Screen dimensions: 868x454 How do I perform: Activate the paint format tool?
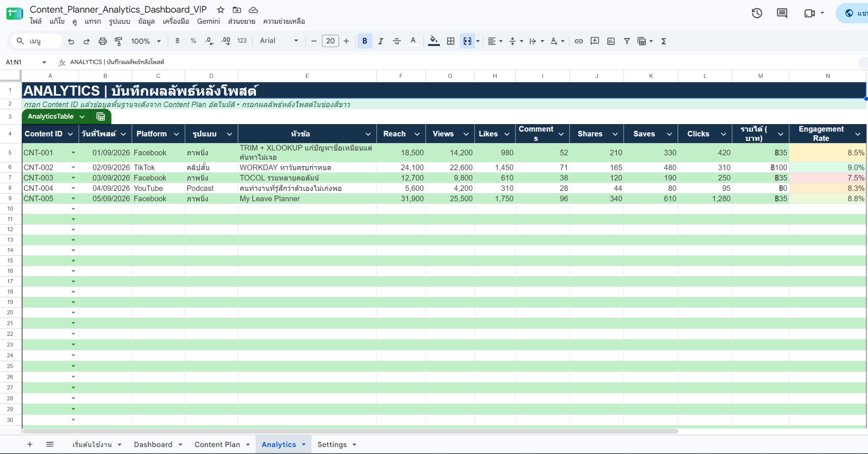(119, 41)
